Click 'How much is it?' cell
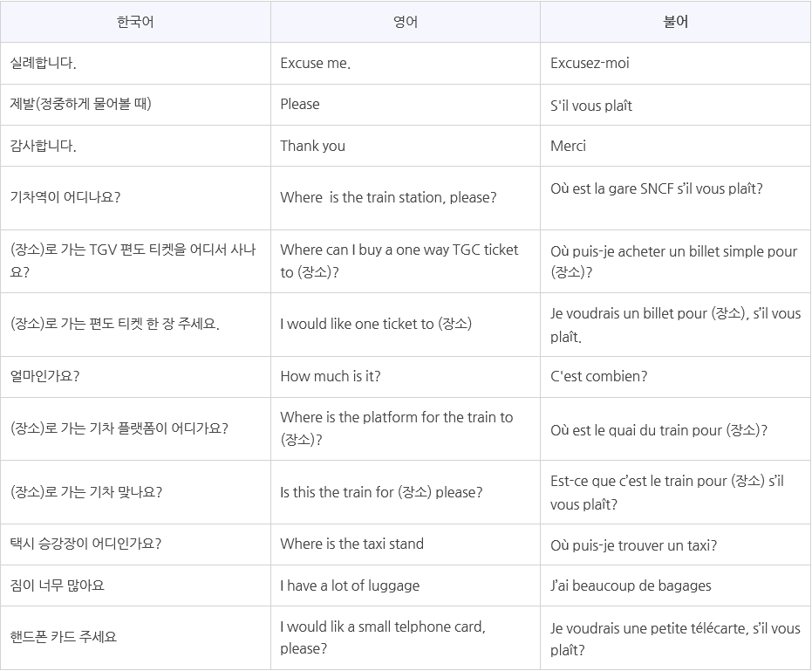 (x=406, y=377)
